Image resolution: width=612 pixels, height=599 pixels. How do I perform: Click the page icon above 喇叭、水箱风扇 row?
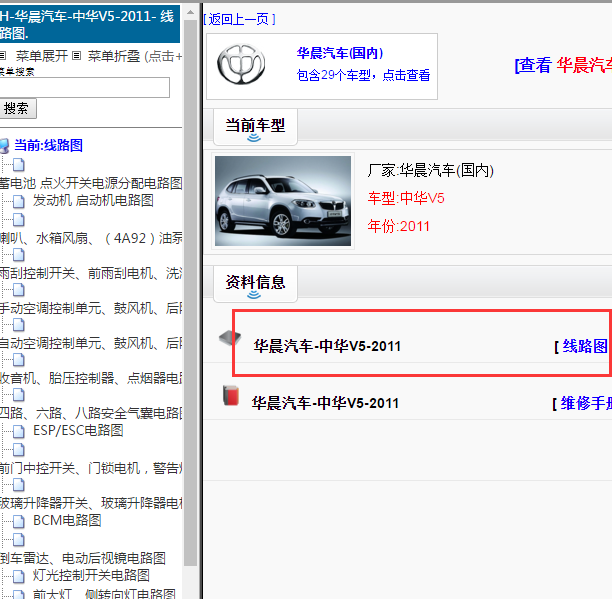pos(18,220)
